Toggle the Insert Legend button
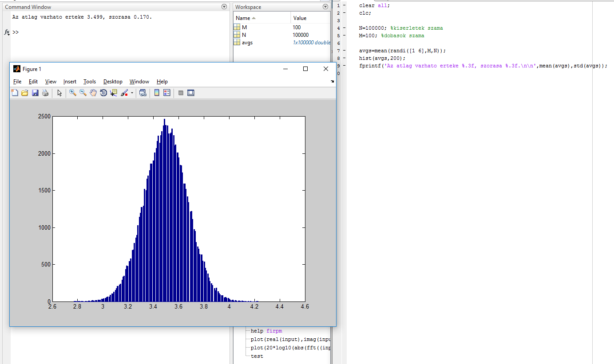The width and height of the screenshot is (614, 364). 167,93
